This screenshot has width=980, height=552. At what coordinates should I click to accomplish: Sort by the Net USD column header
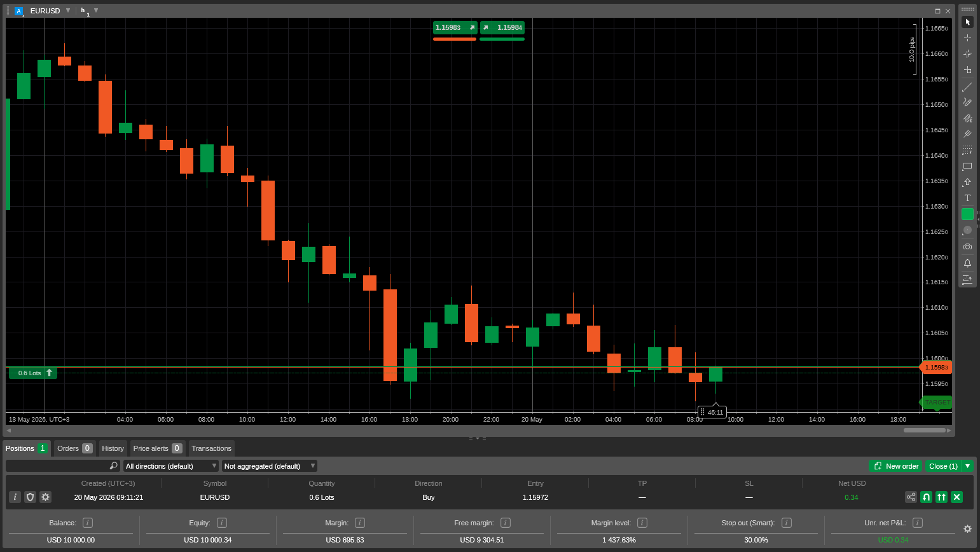click(x=852, y=483)
